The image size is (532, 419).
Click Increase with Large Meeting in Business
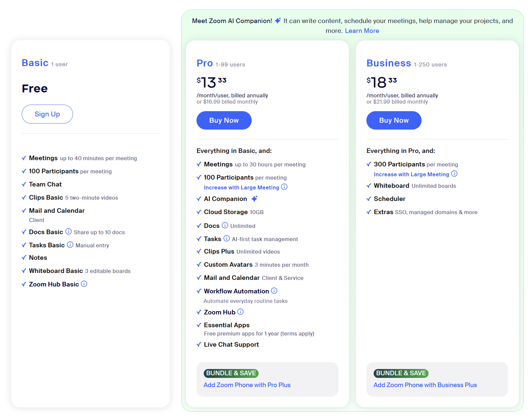[x=411, y=174]
